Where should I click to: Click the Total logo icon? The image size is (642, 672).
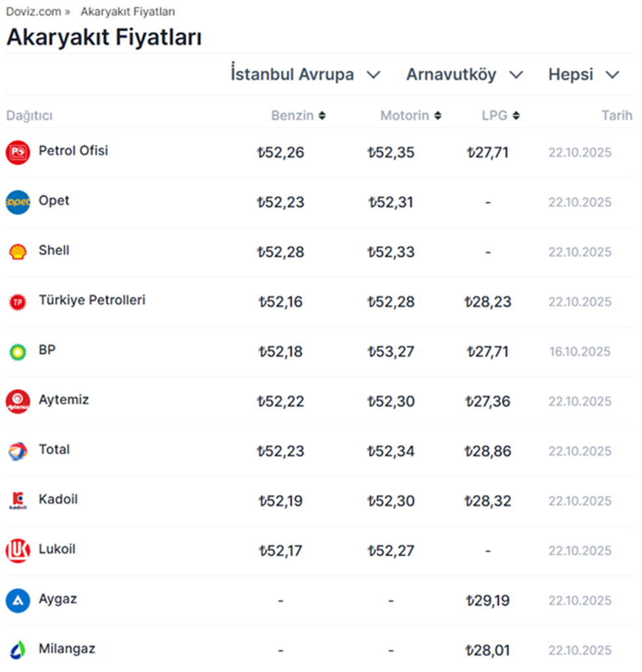tap(18, 451)
